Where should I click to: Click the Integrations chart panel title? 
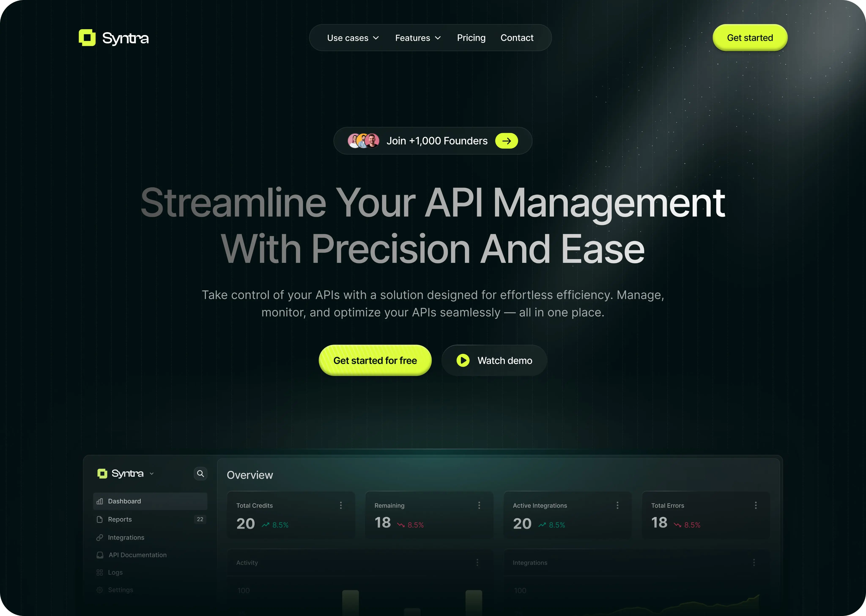tap(530, 562)
